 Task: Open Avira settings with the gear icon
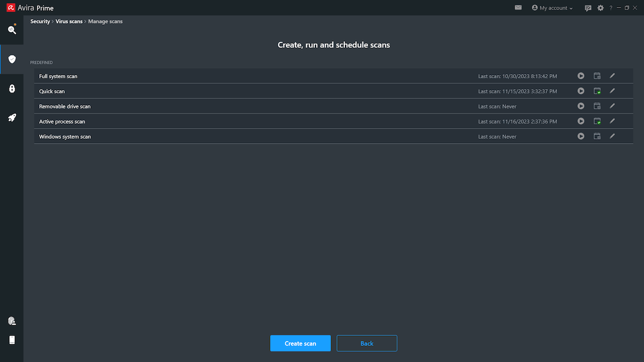(x=600, y=8)
